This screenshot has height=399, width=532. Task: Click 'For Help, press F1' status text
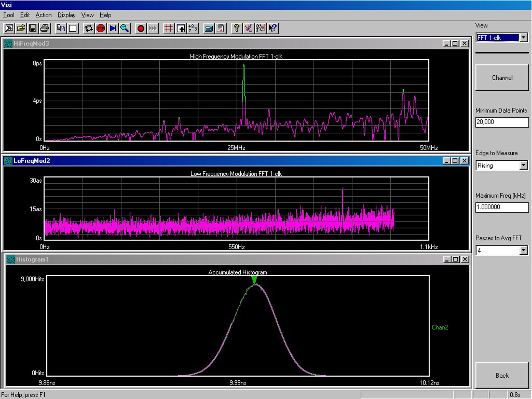(23, 395)
